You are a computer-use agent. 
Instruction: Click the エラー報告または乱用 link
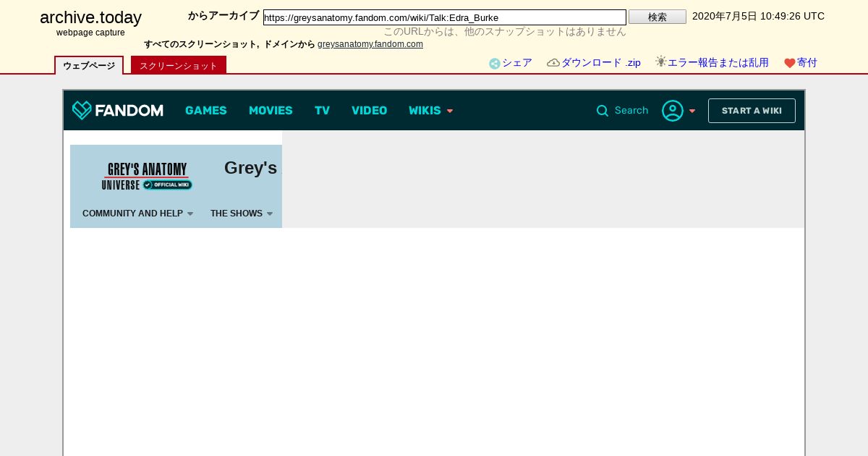click(x=718, y=63)
